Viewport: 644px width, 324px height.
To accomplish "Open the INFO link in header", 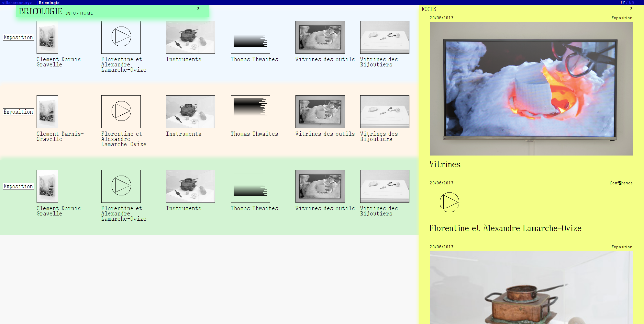I will point(71,13).
